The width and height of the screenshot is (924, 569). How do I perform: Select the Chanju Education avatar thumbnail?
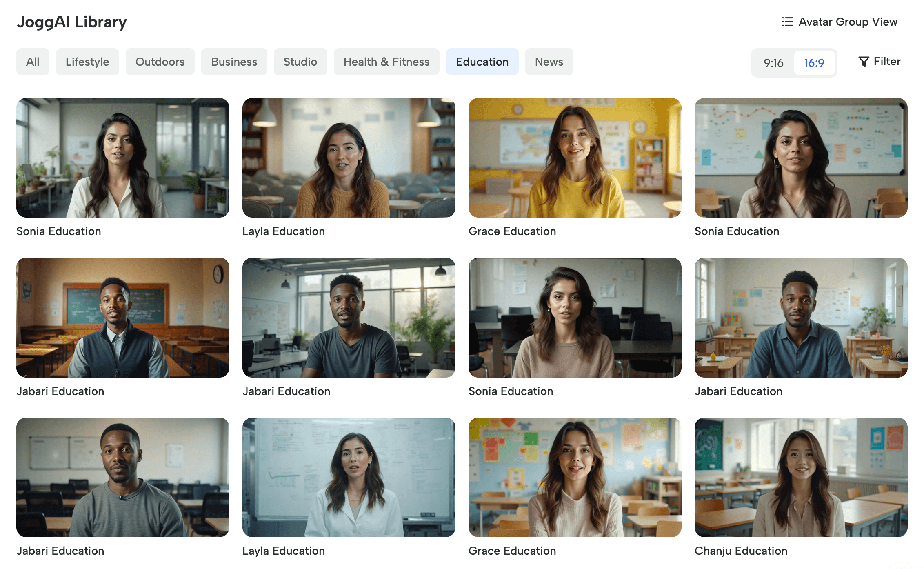(801, 477)
